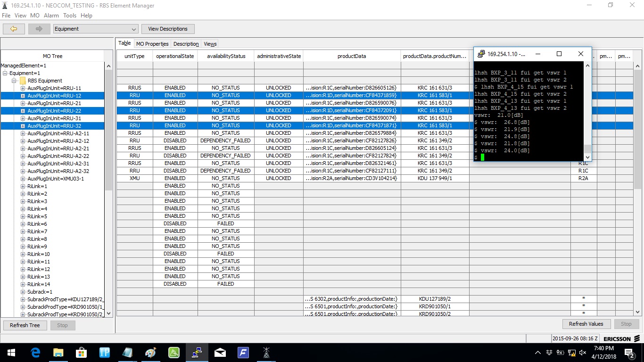Screen dimensions: 644x362
Task: Click the yellow back arrow button
Action: [14, 29]
